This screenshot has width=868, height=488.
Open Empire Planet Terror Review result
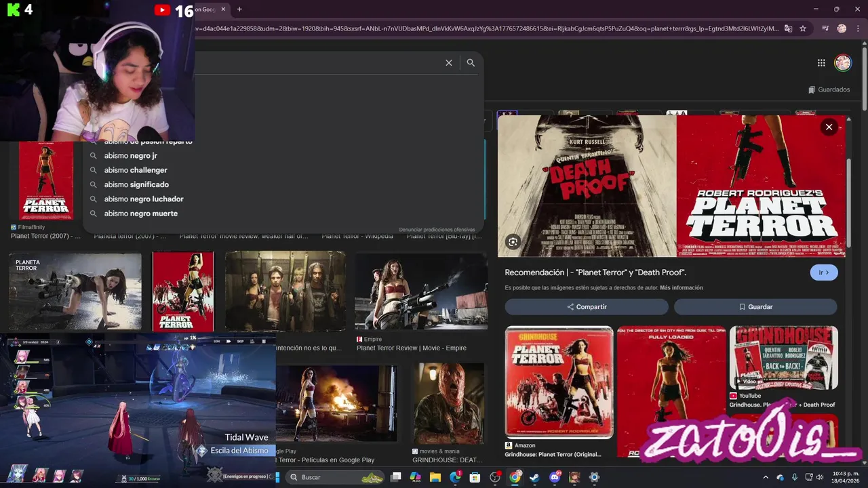click(421, 291)
